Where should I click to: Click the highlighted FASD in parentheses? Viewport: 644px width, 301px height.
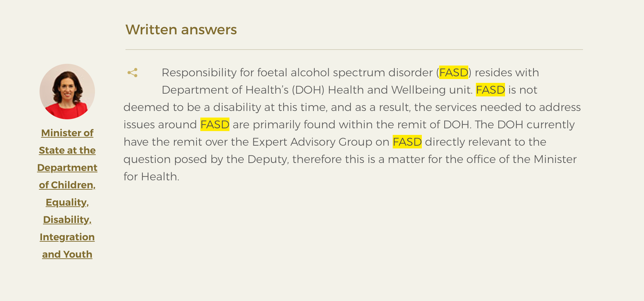pos(454,72)
